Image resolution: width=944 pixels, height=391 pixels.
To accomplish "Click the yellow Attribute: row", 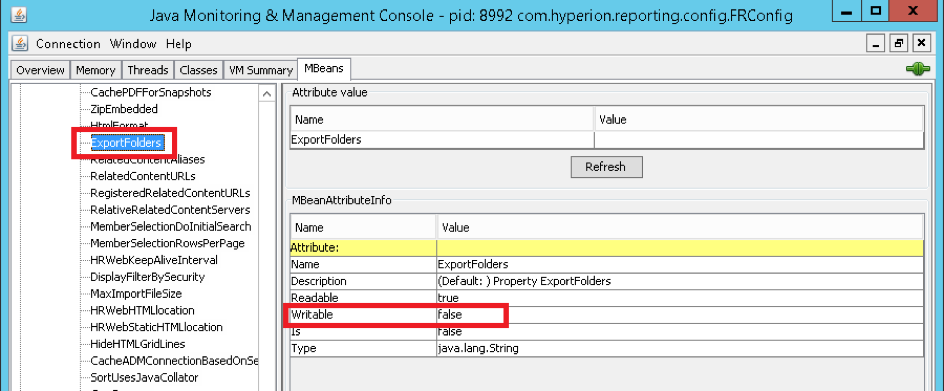I will pyautogui.click(x=606, y=248).
